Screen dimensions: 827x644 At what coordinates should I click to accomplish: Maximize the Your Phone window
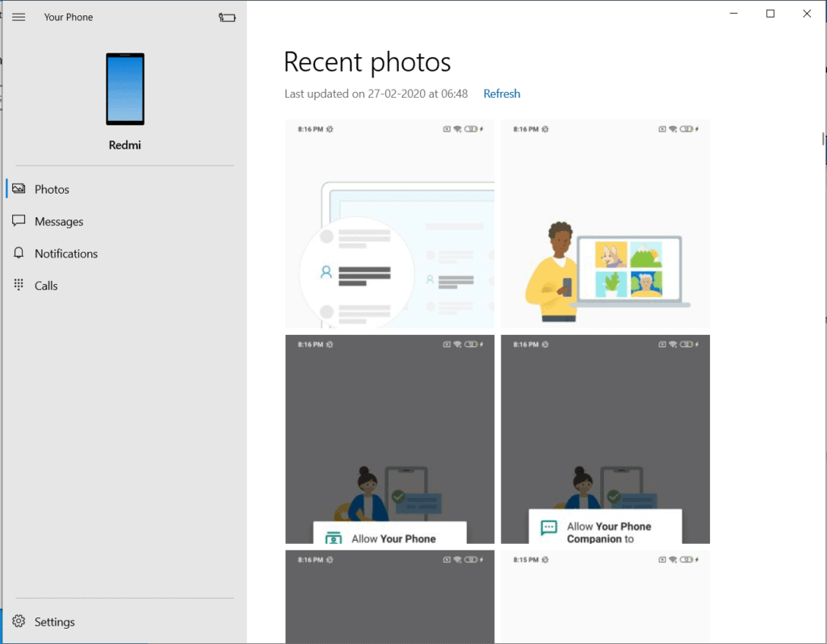[x=770, y=14]
